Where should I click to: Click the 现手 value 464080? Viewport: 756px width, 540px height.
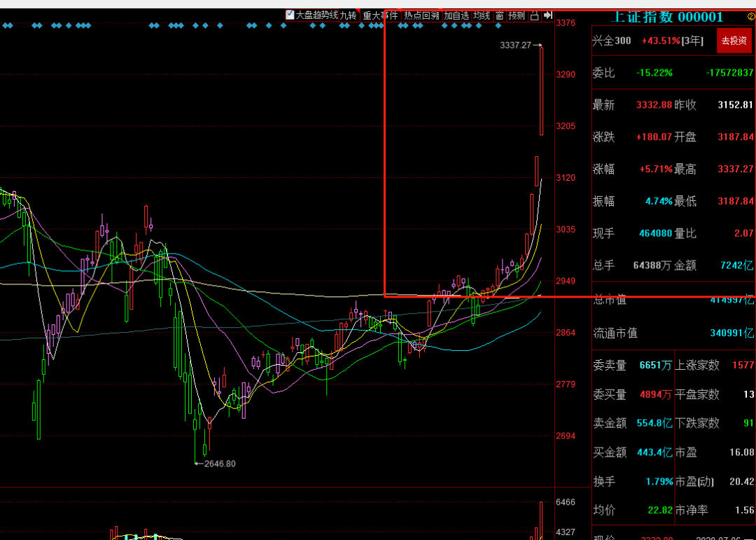(x=655, y=233)
